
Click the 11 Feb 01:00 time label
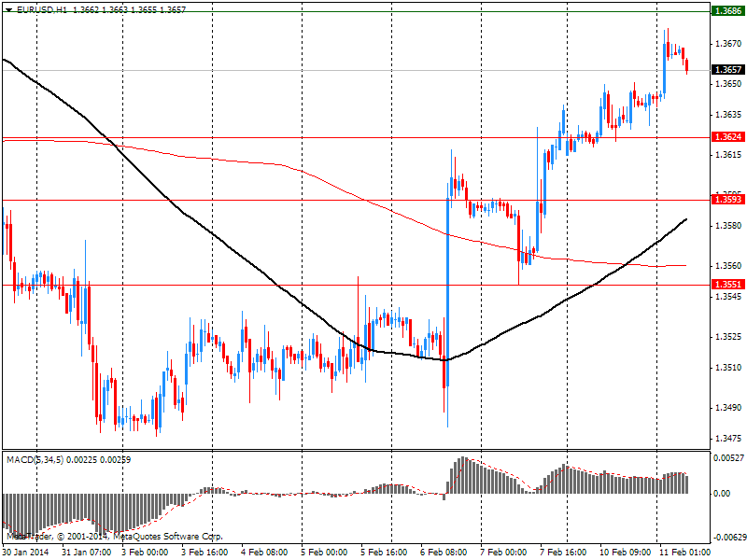[x=684, y=553]
